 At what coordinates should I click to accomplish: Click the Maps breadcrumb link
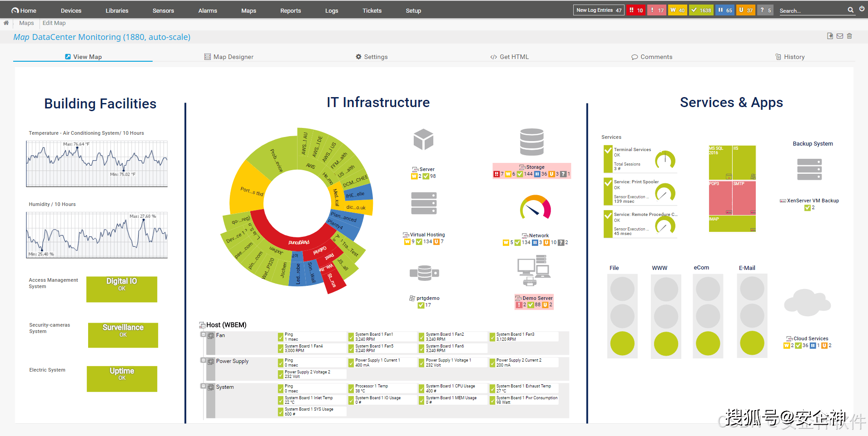click(26, 23)
